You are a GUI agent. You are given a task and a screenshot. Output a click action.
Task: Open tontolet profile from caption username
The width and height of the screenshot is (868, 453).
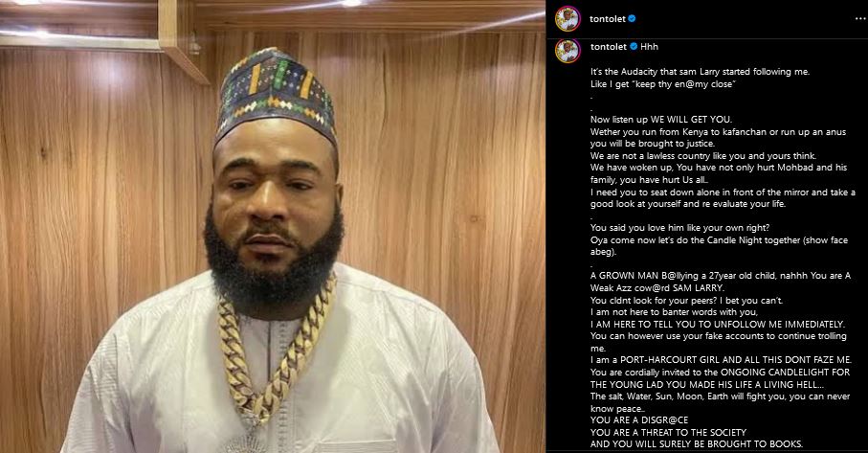coord(609,47)
